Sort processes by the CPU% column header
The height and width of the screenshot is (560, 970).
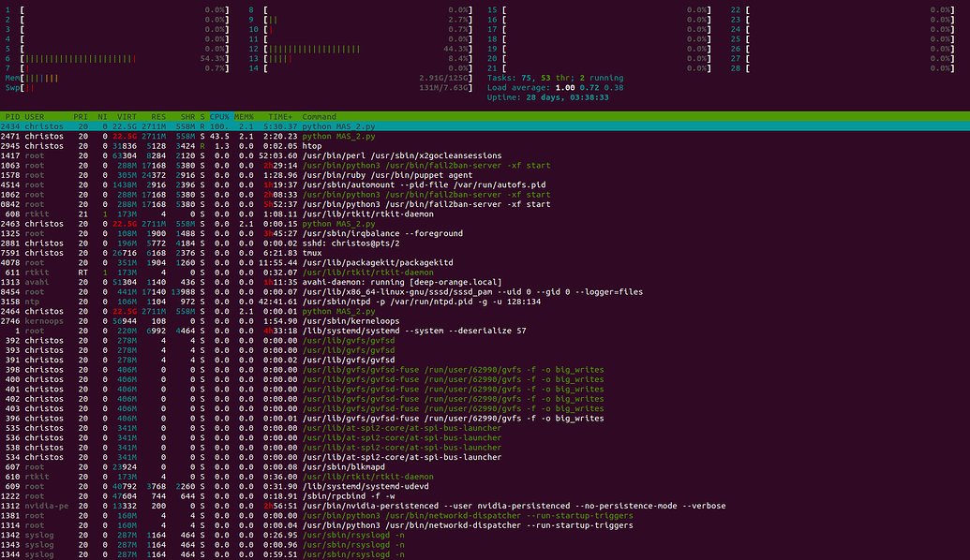[219, 117]
